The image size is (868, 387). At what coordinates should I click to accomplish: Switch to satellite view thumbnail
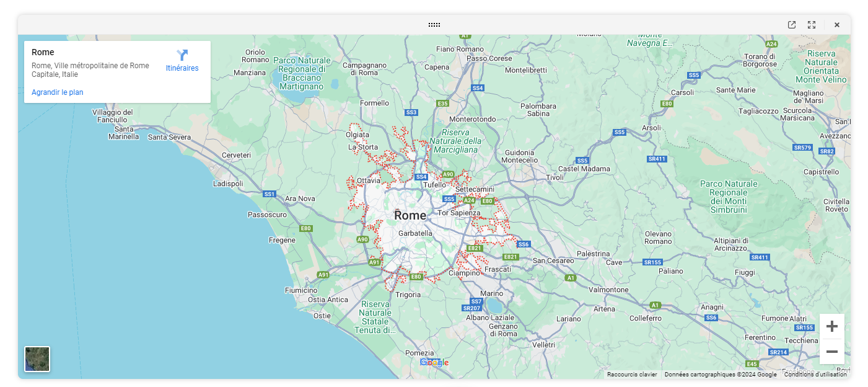coord(37,359)
